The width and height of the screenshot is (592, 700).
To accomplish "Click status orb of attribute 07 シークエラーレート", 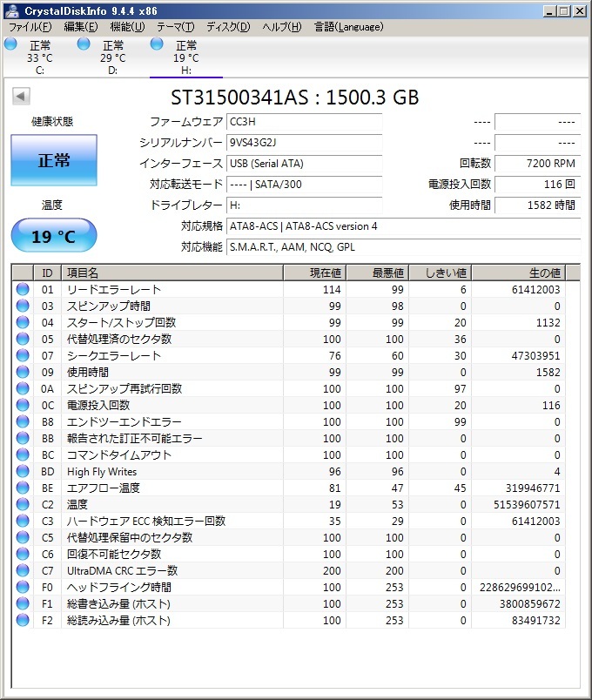I will click(x=23, y=355).
